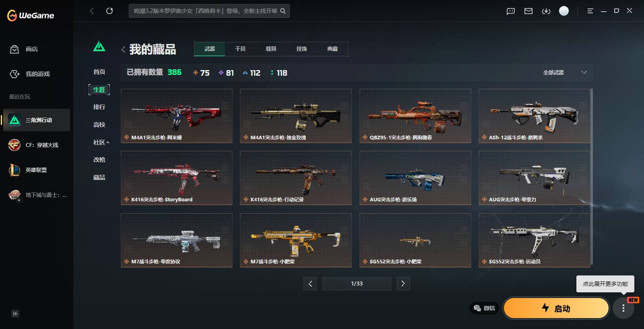Open the top-right hamburger menu

point(590,11)
